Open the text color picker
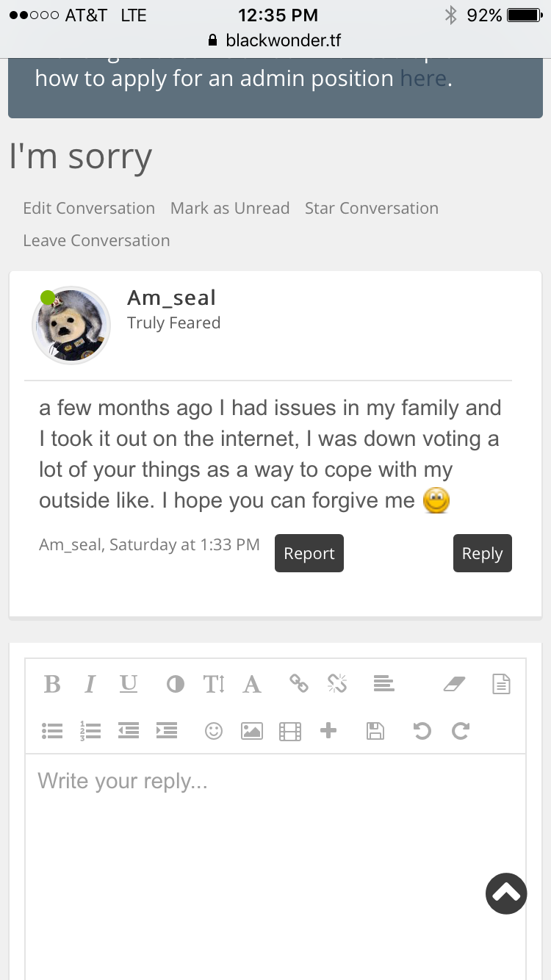 (x=176, y=685)
